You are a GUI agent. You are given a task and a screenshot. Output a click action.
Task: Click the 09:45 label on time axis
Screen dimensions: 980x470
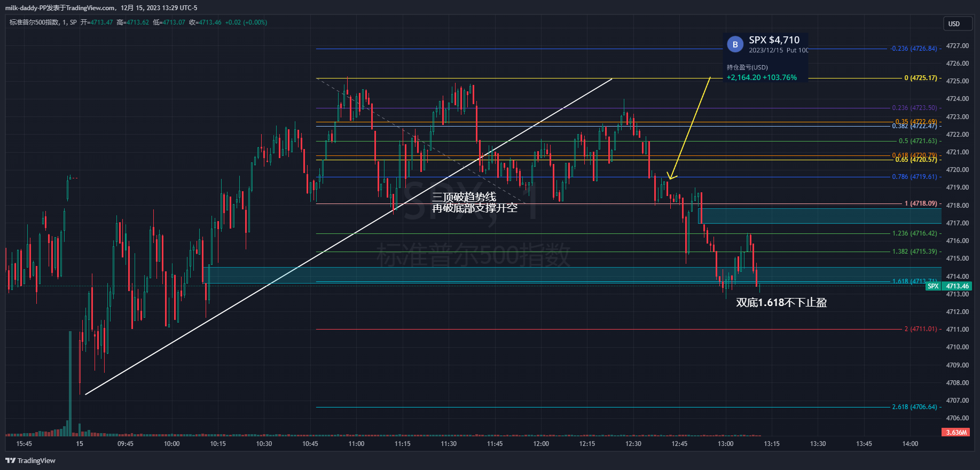(126, 444)
